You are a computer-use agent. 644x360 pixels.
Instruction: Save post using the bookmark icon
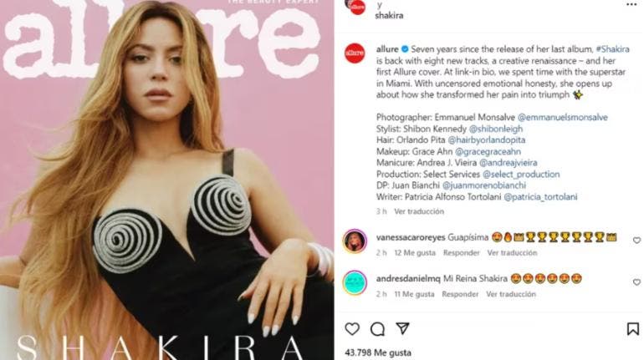(x=633, y=329)
